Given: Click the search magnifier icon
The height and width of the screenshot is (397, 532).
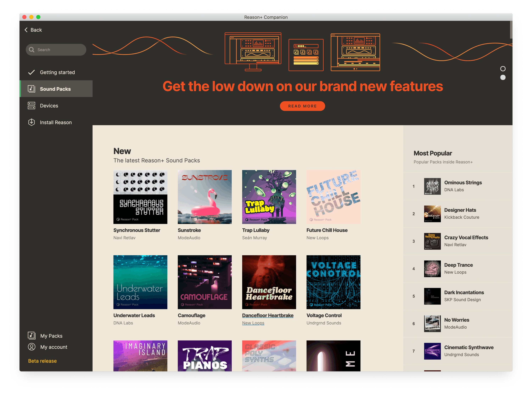Looking at the screenshot, I should (32, 50).
